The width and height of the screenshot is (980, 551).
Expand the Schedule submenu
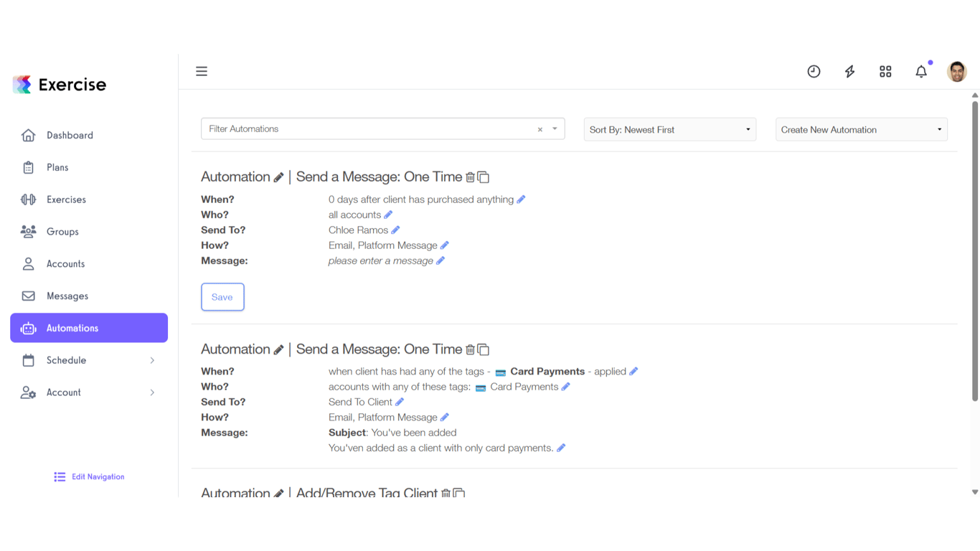click(151, 360)
